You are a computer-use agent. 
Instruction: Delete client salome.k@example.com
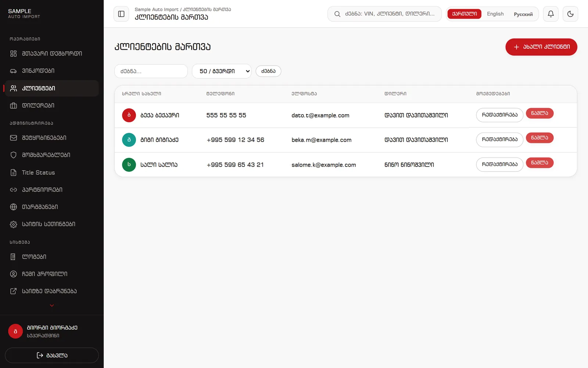[539, 163]
